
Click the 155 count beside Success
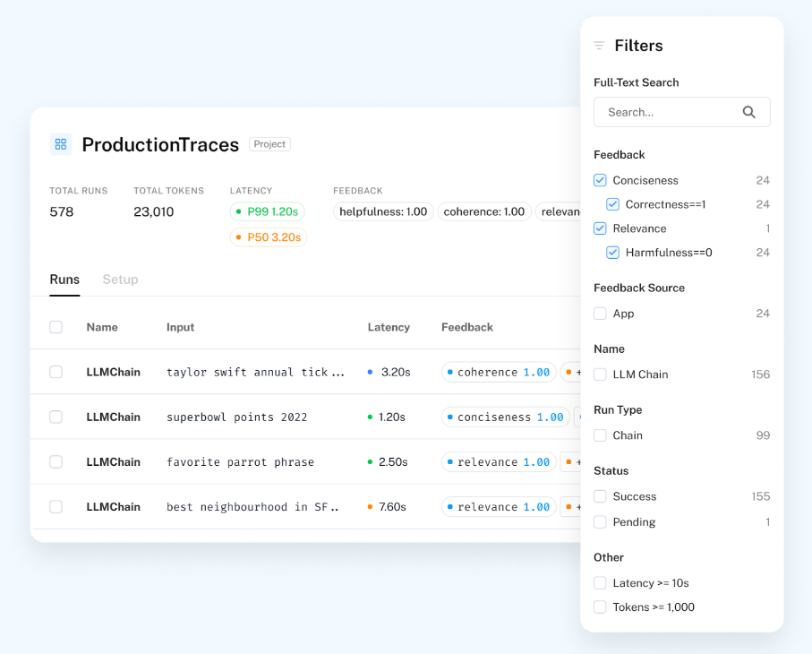(x=760, y=496)
